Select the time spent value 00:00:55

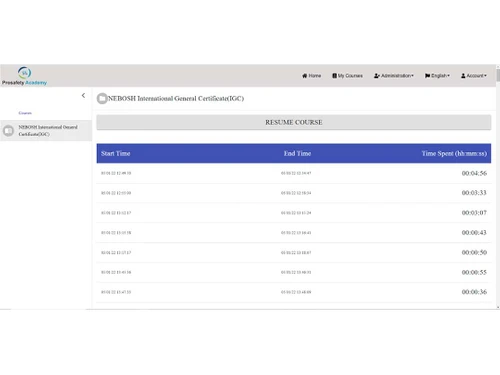click(474, 272)
